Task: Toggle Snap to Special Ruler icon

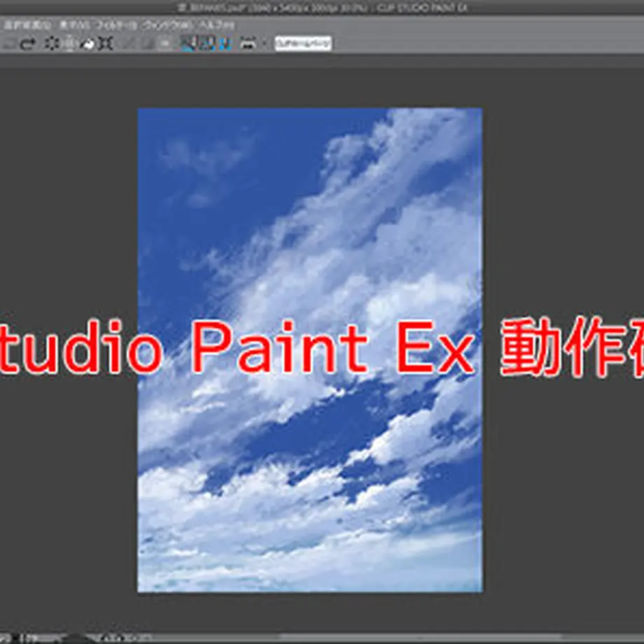Action: point(206,43)
